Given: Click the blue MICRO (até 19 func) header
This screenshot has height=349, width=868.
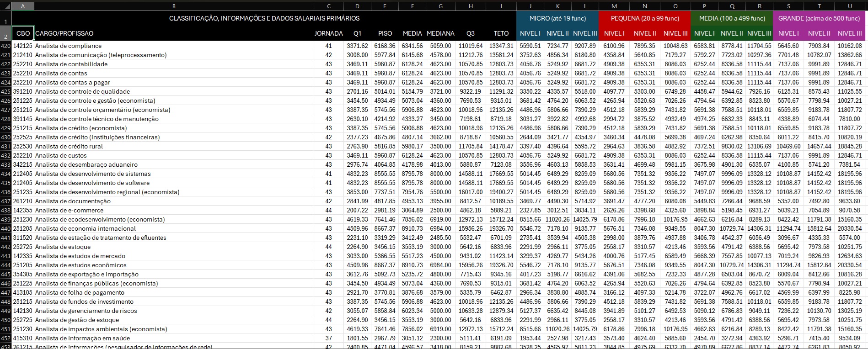Looking at the screenshot, I should tap(557, 19).
